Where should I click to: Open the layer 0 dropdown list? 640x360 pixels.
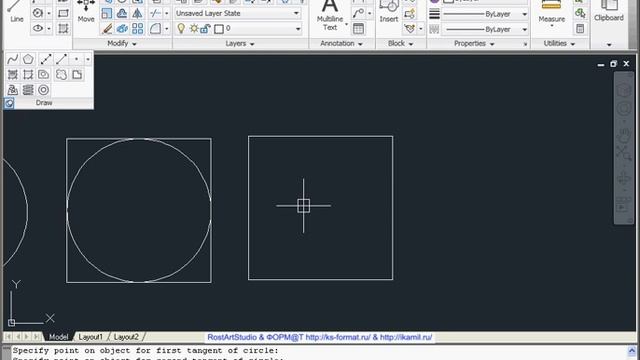click(298, 29)
